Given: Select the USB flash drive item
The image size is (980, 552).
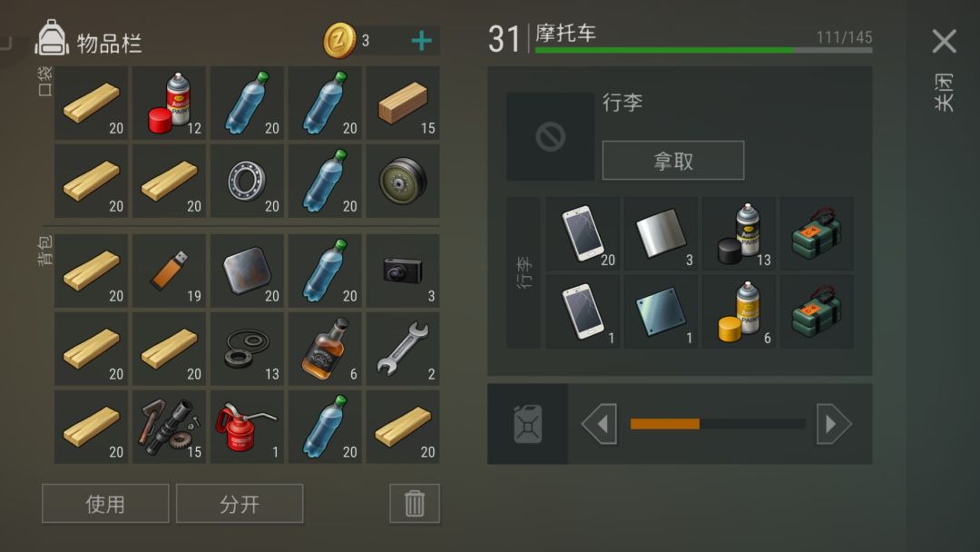Looking at the screenshot, I should (x=169, y=271).
